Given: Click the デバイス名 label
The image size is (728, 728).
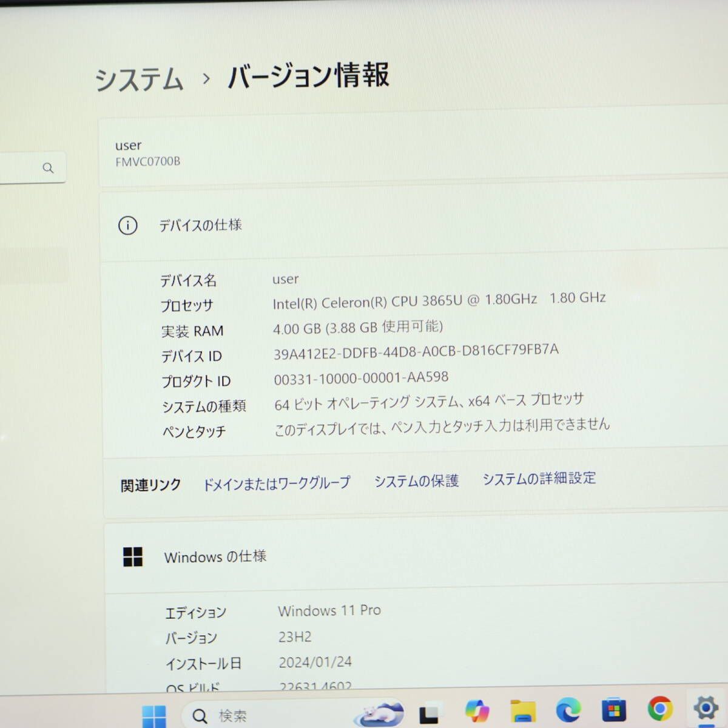Looking at the screenshot, I should [188, 280].
